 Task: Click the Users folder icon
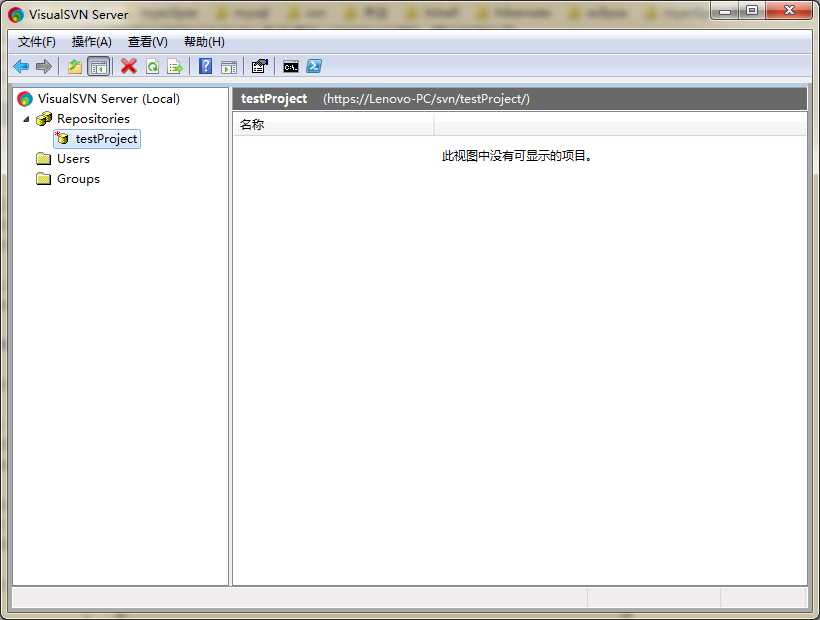pos(44,158)
